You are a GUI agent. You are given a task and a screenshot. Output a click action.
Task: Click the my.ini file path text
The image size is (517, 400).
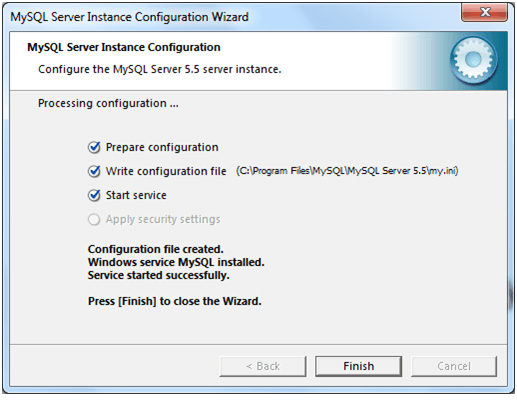[x=347, y=171]
